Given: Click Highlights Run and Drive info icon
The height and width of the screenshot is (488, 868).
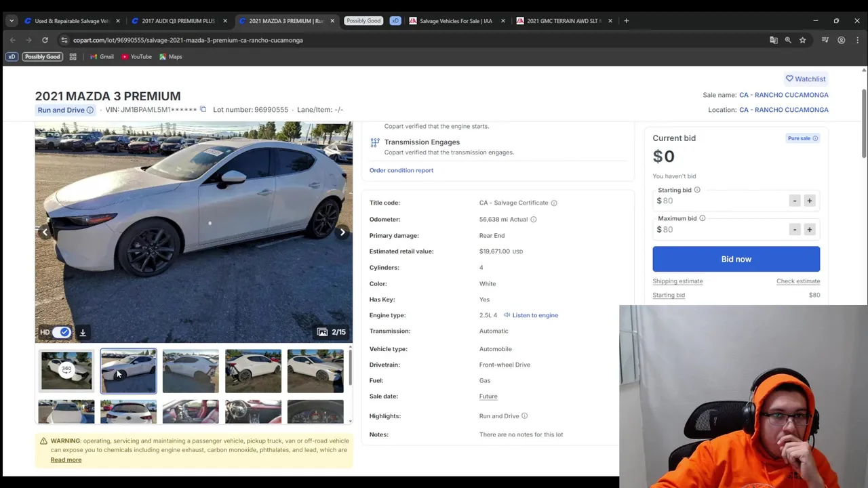Looking at the screenshot, I should tap(524, 416).
